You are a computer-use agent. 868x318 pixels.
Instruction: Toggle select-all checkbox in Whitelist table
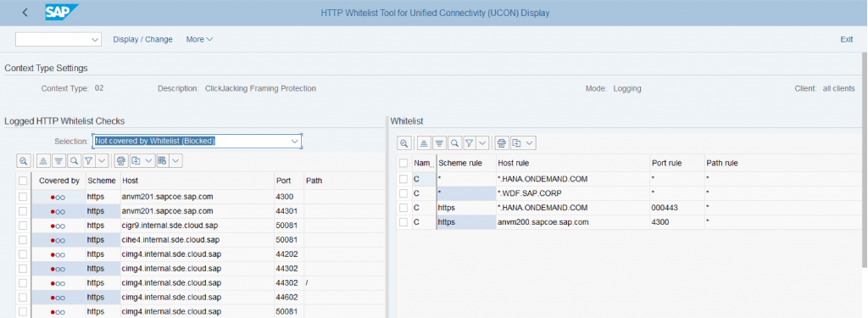[403, 163]
